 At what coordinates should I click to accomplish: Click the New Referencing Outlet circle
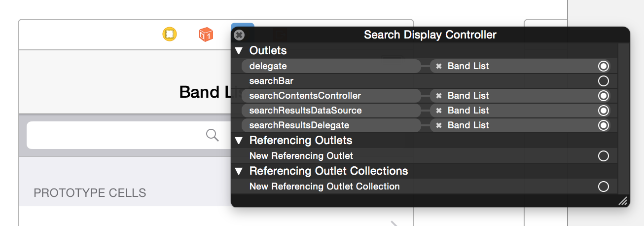pos(603,156)
